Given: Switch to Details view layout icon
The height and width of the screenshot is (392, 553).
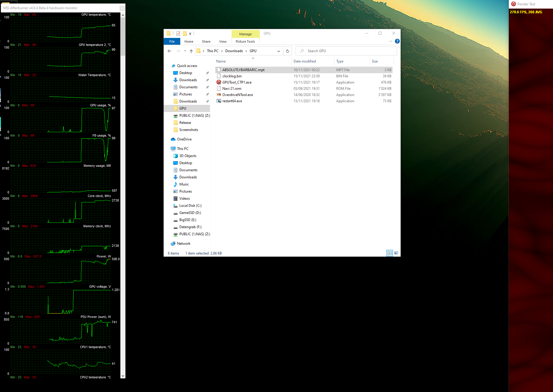Looking at the screenshot, I should click(390, 253).
